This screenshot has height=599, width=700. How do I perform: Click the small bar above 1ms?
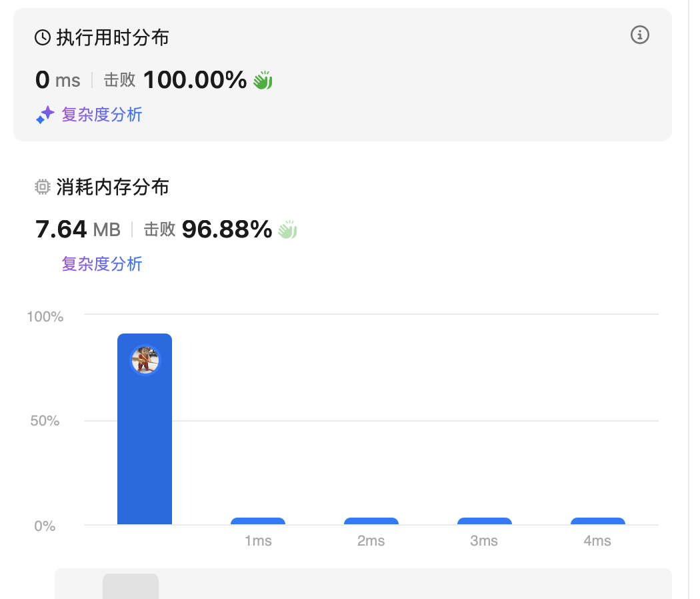258,521
